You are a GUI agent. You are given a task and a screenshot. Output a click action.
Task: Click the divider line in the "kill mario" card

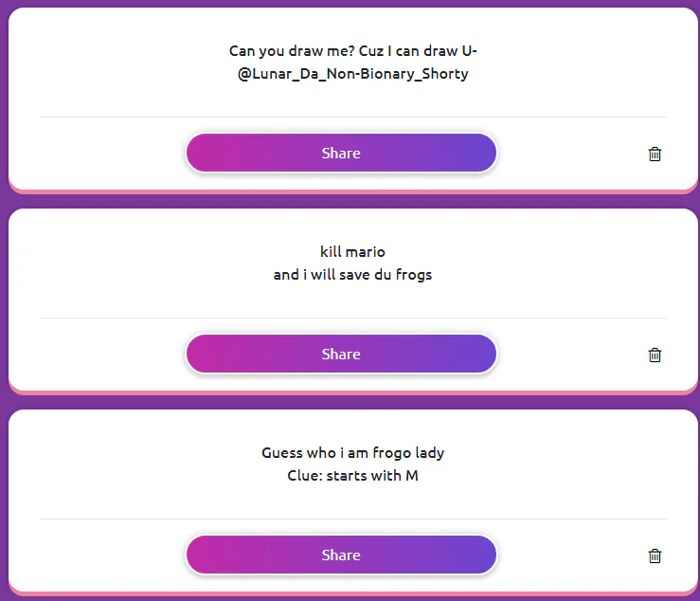tap(353, 319)
